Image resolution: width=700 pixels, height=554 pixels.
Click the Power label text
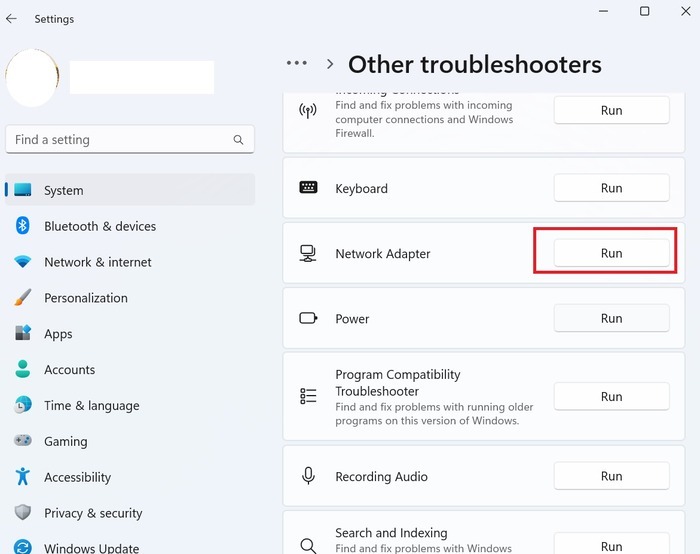tap(352, 319)
